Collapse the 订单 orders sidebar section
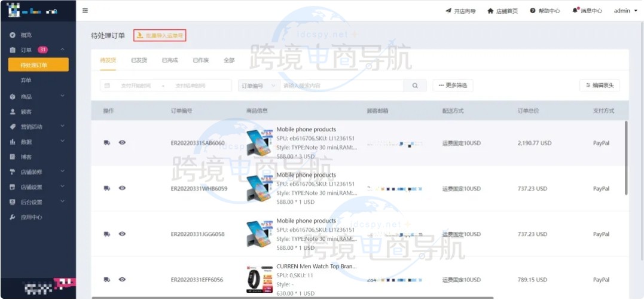The height and width of the screenshot is (300, 644). pos(62,50)
